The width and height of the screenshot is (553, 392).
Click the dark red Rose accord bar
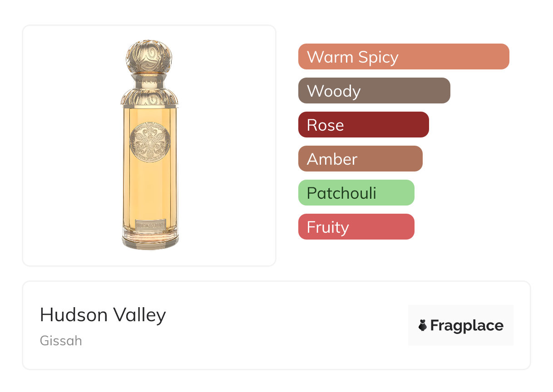[363, 125]
